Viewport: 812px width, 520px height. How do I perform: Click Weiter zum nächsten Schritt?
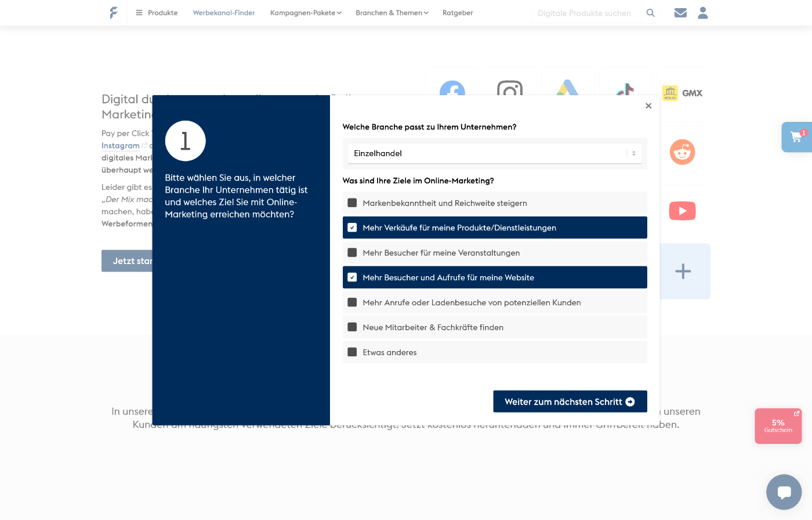click(570, 402)
